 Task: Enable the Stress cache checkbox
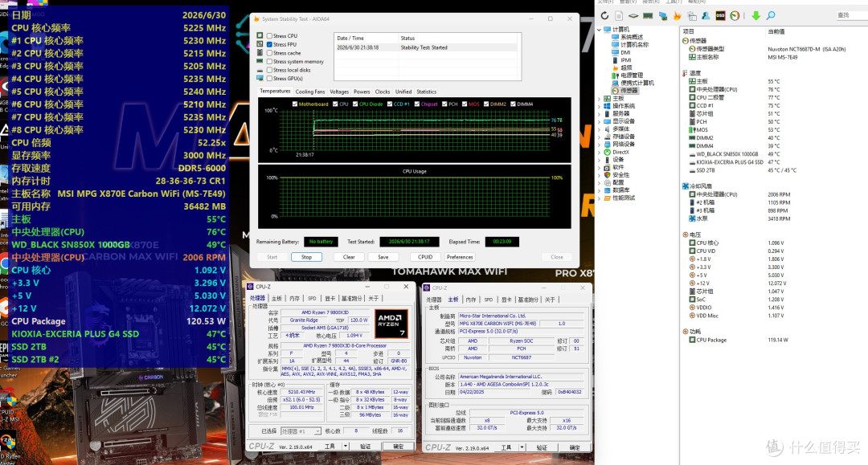tap(269, 53)
